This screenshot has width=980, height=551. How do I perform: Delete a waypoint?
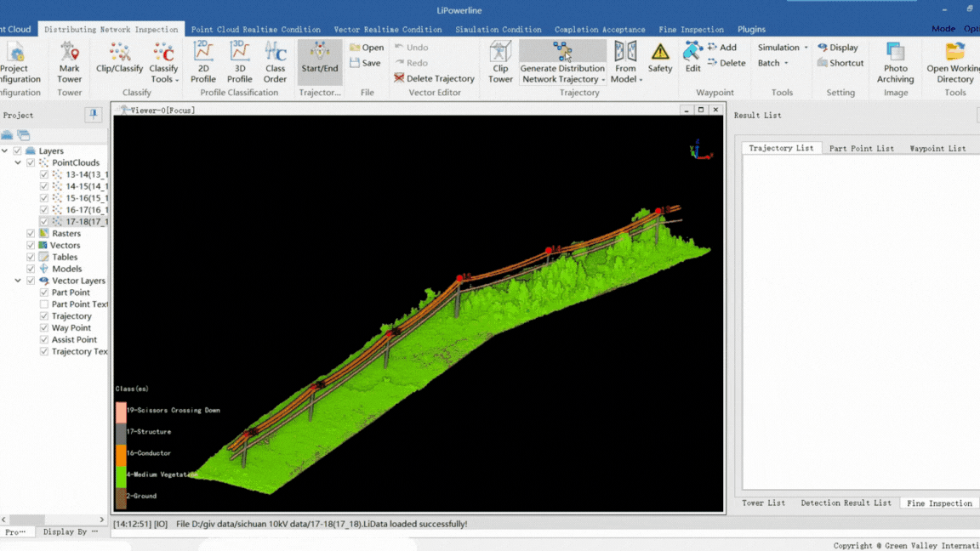coord(726,62)
